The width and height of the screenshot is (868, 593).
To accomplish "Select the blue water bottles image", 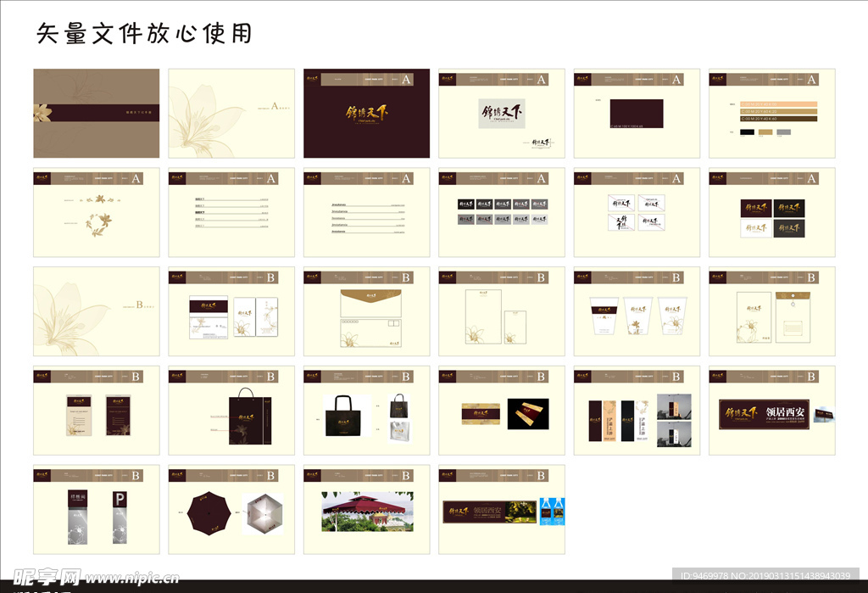I will (x=552, y=511).
